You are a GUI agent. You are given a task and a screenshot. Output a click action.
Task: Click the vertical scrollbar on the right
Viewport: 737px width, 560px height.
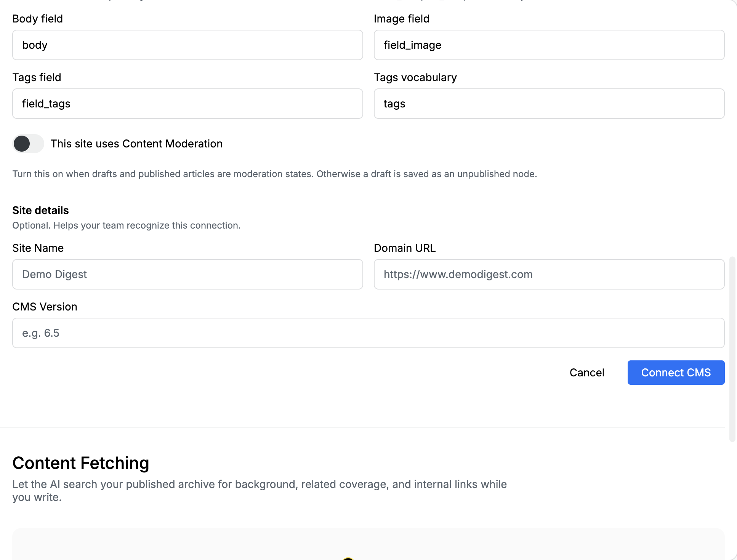click(732, 349)
